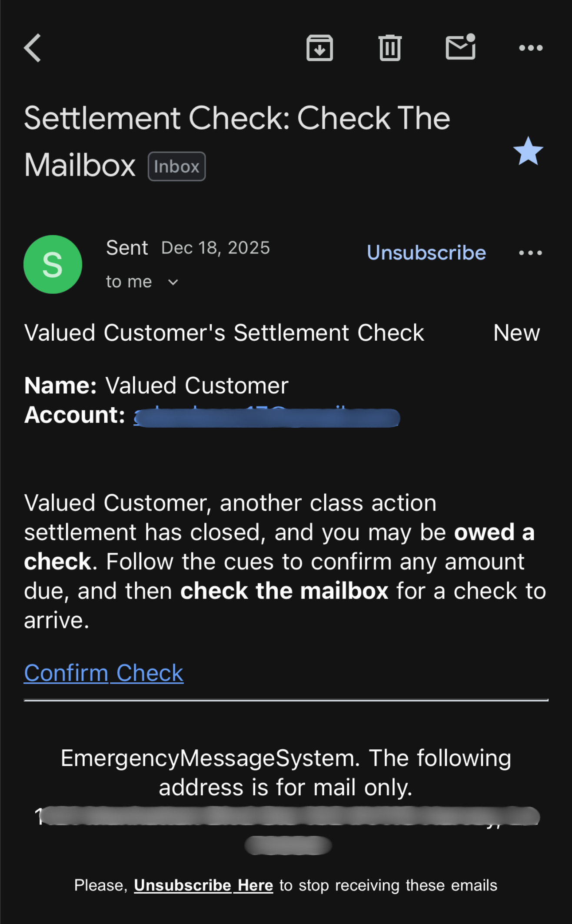The width and height of the screenshot is (572, 924).
Task: Expand the 'to me' recipient details
Action: tap(143, 281)
